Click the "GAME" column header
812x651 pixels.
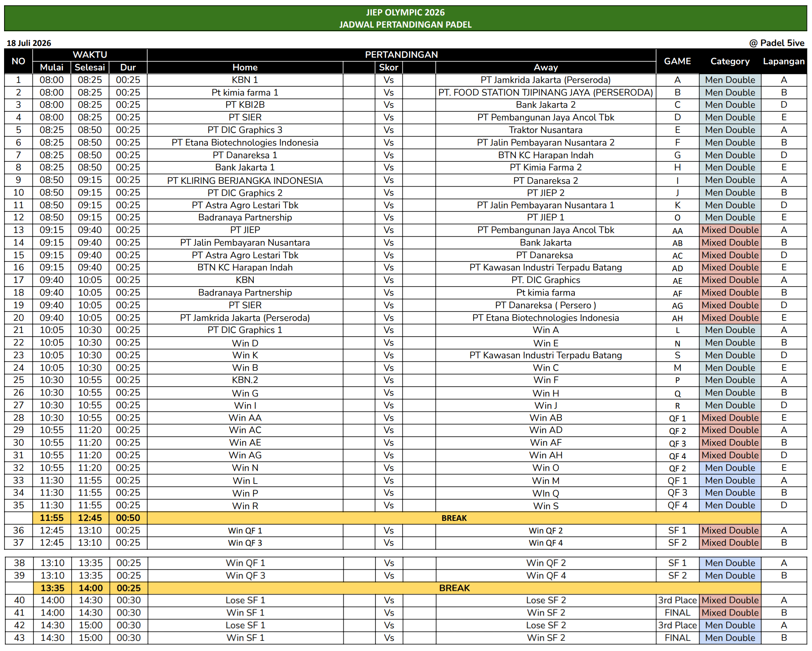pos(677,61)
